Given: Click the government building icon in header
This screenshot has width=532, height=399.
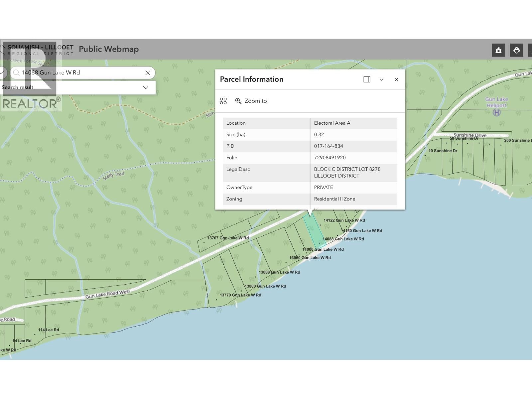Looking at the screenshot, I should click(498, 50).
